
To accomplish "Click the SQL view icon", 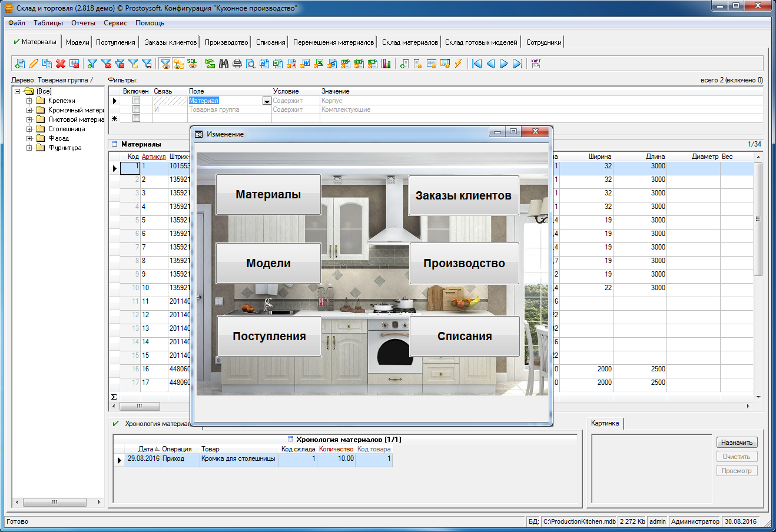I will [193, 64].
